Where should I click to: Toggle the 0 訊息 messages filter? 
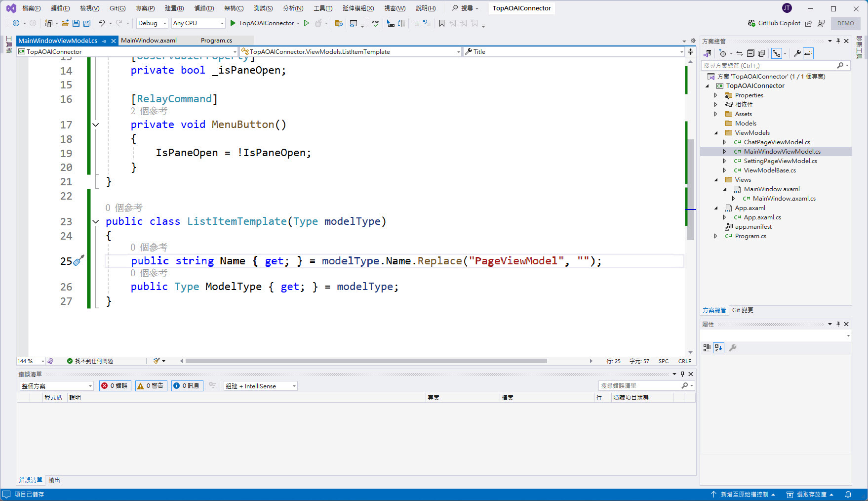pyautogui.click(x=187, y=386)
